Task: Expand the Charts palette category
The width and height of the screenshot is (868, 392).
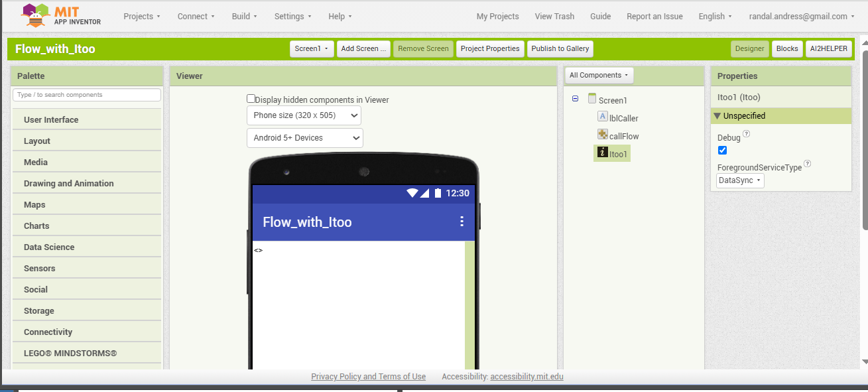Action: click(87, 226)
